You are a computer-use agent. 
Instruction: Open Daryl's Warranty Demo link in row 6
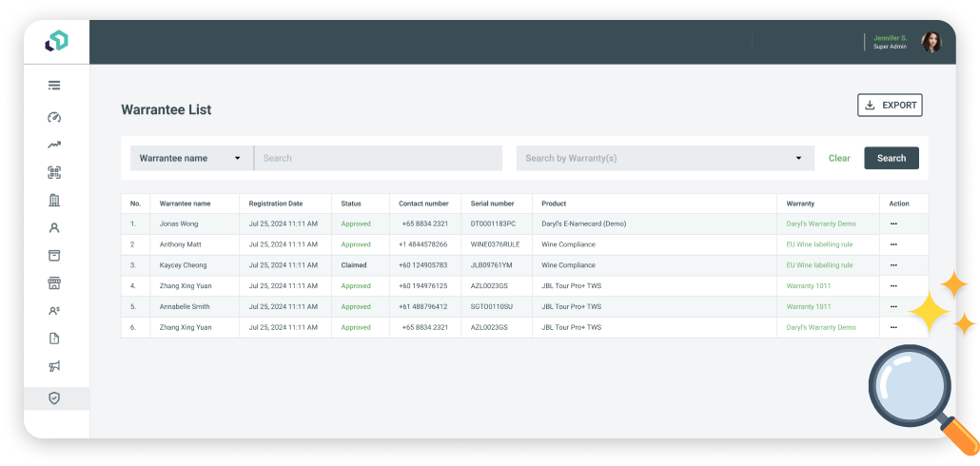click(820, 327)
